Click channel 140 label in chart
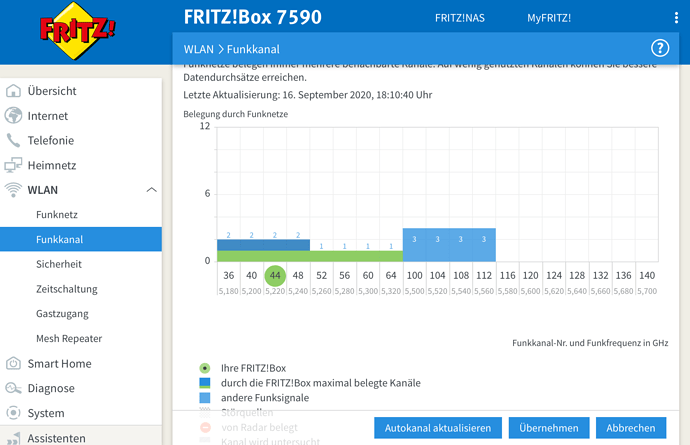This screenshot has height=445, width=690. [647, 276]
